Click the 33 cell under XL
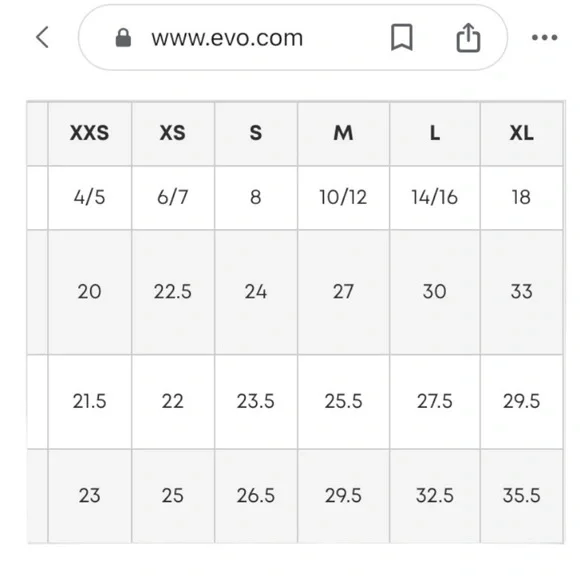Viewport: 580px width, 580px height. (522, 292)
